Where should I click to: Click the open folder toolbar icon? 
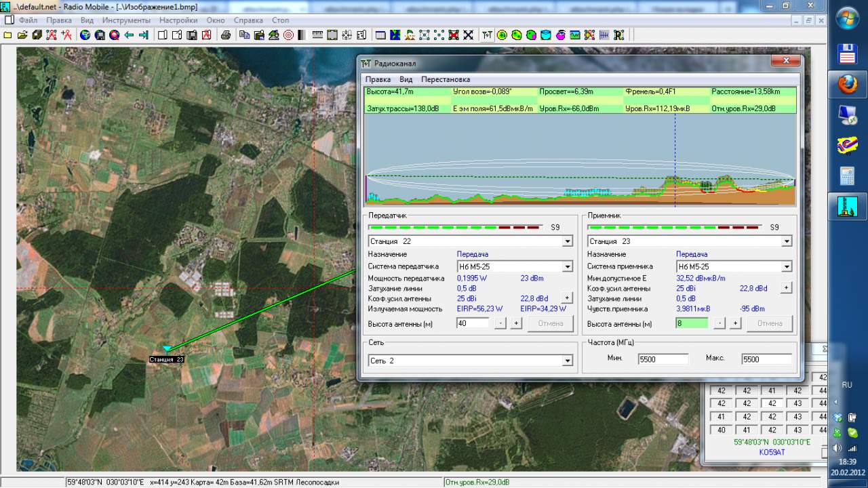[x=22, y=35]
